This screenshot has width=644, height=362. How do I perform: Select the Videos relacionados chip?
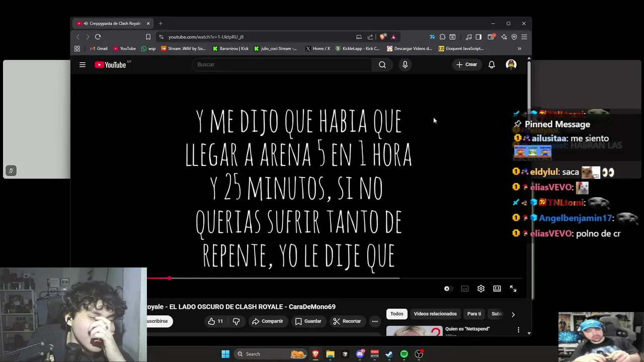pyautogui.click(x=435, y=314)
